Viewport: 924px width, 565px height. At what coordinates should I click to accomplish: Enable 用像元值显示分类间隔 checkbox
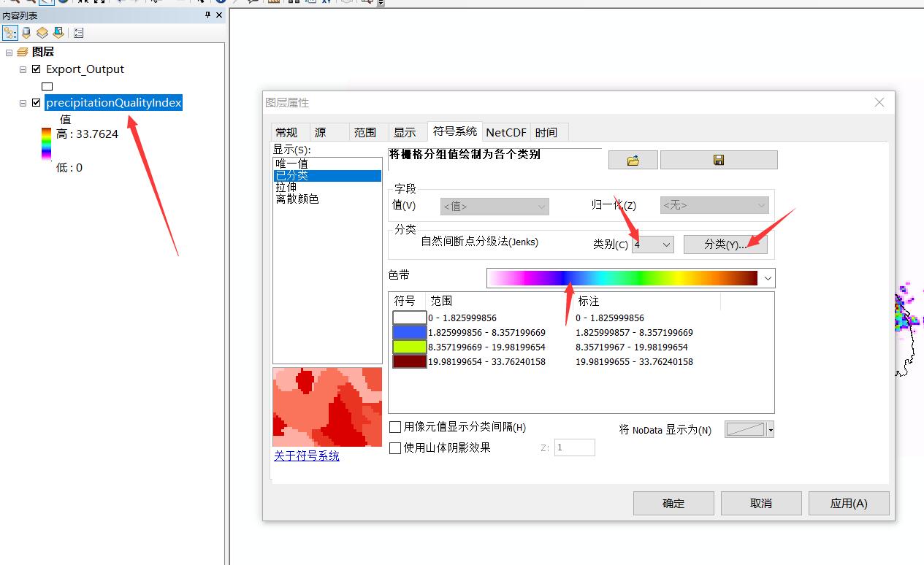(395, 427)
